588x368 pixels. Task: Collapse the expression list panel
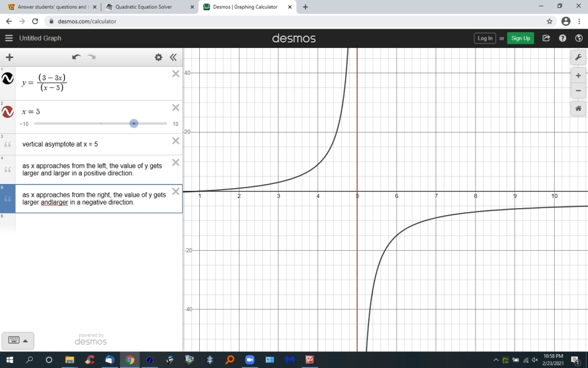pos(173,57)
